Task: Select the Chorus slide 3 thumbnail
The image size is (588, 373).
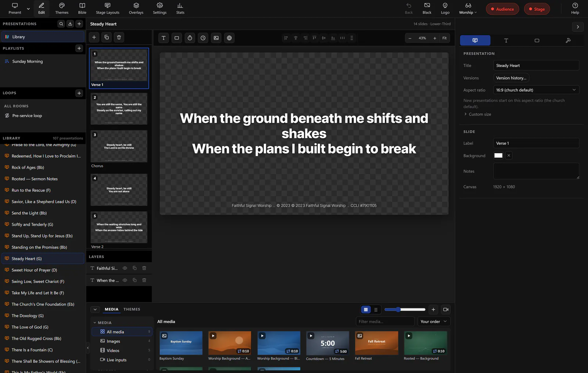Action: [119, 146]
